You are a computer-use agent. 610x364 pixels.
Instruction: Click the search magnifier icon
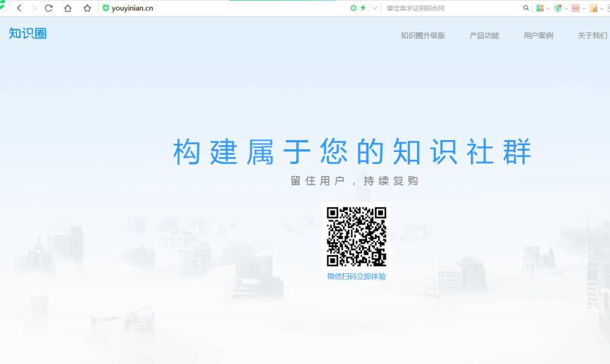pos(525,8)
